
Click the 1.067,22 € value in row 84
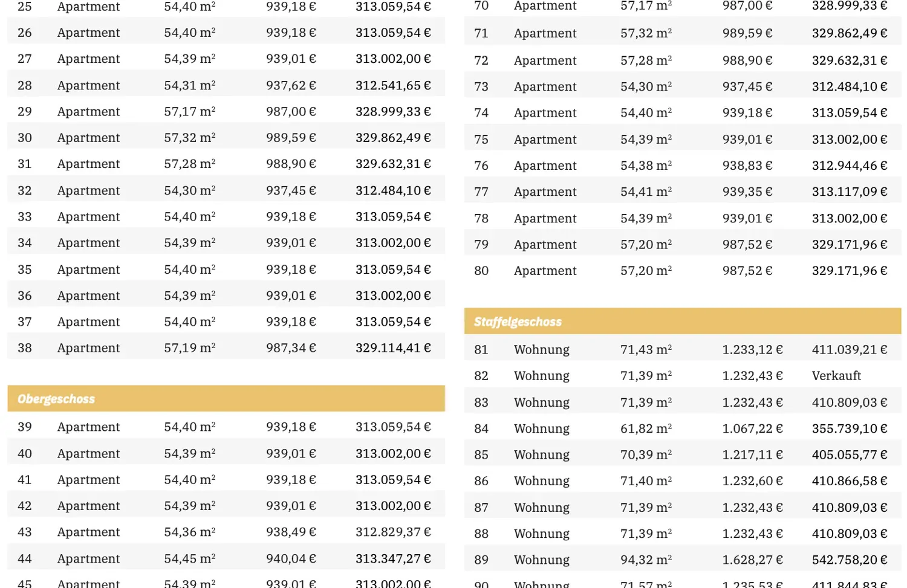point(752,428)
